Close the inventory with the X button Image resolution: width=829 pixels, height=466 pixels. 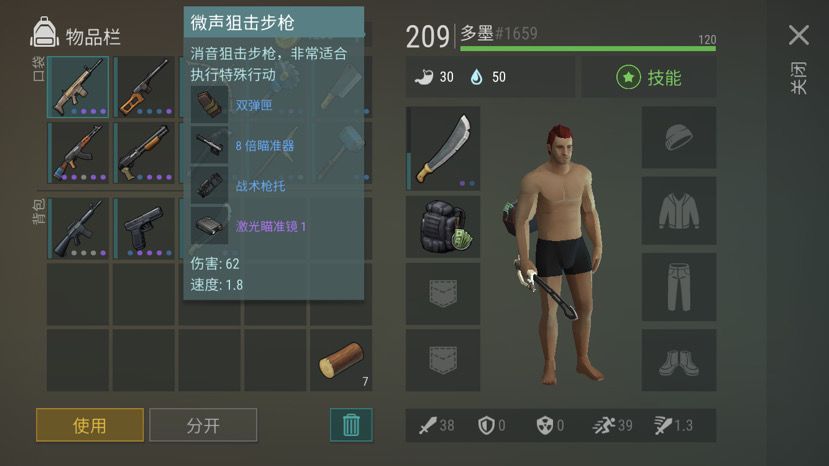pyautogui.click(x=798, y=35)
